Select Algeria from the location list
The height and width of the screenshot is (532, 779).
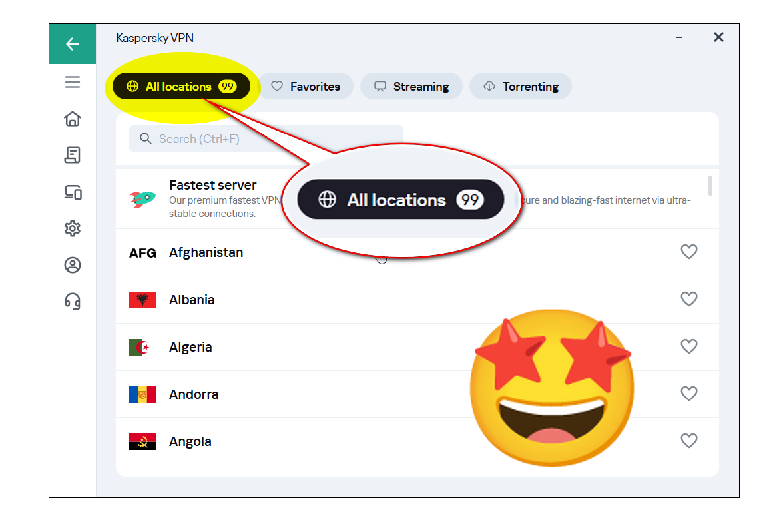(417, 347)
